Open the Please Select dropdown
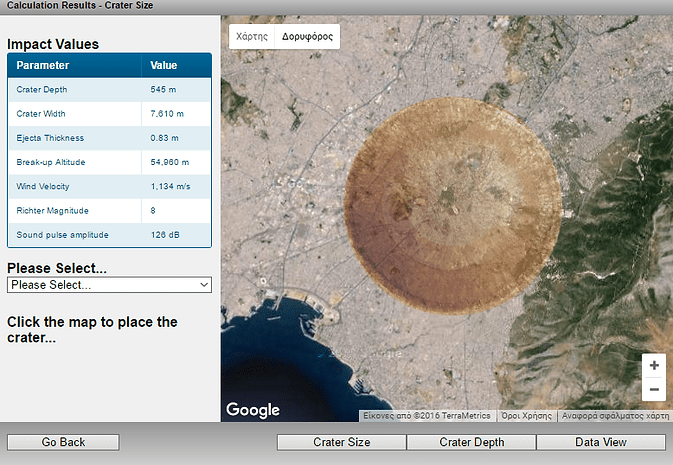 (x=109, y=285)
